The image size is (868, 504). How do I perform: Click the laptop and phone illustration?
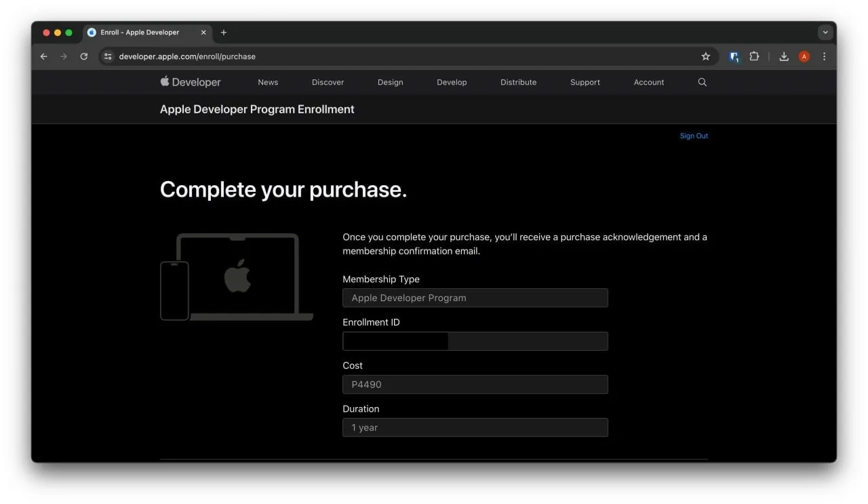237,277
